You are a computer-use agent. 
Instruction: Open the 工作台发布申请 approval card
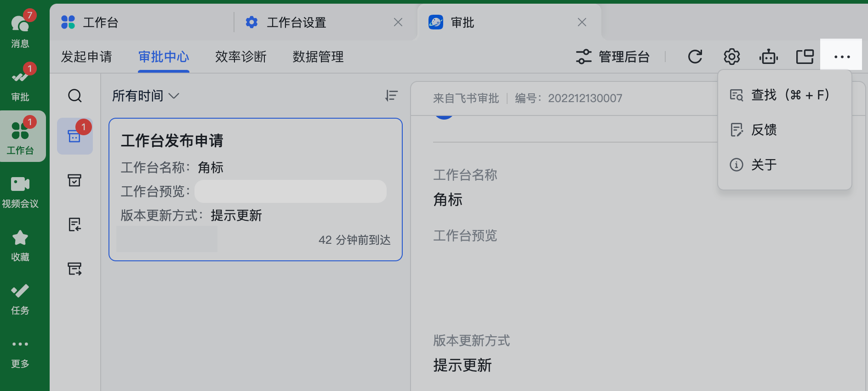click(256, 190)
